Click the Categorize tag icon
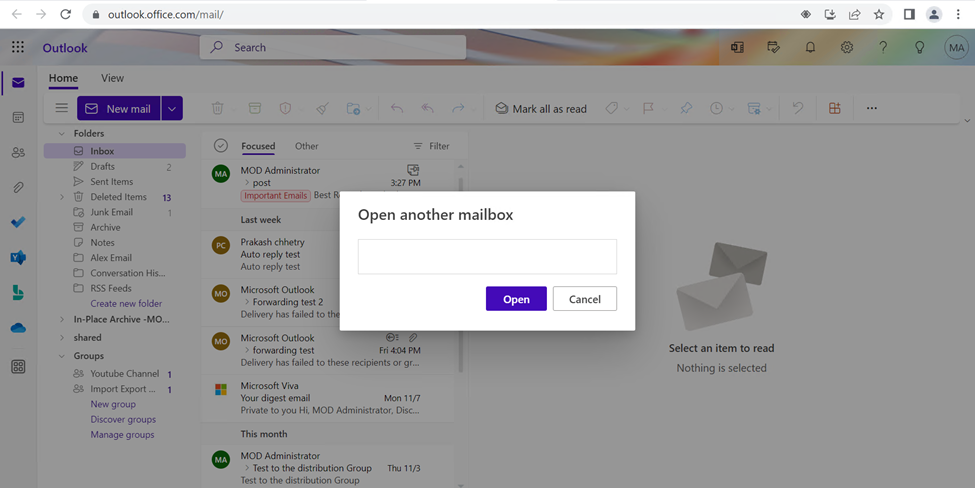Image resolution: width=975 pixels, height=488 pixels. pos(612,108)
